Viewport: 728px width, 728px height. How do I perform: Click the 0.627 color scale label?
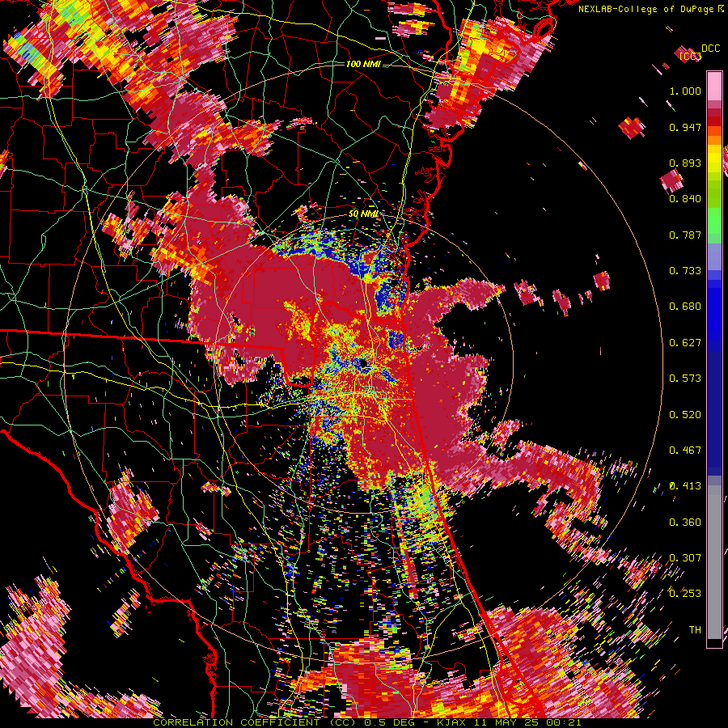(x=685, y=343)
